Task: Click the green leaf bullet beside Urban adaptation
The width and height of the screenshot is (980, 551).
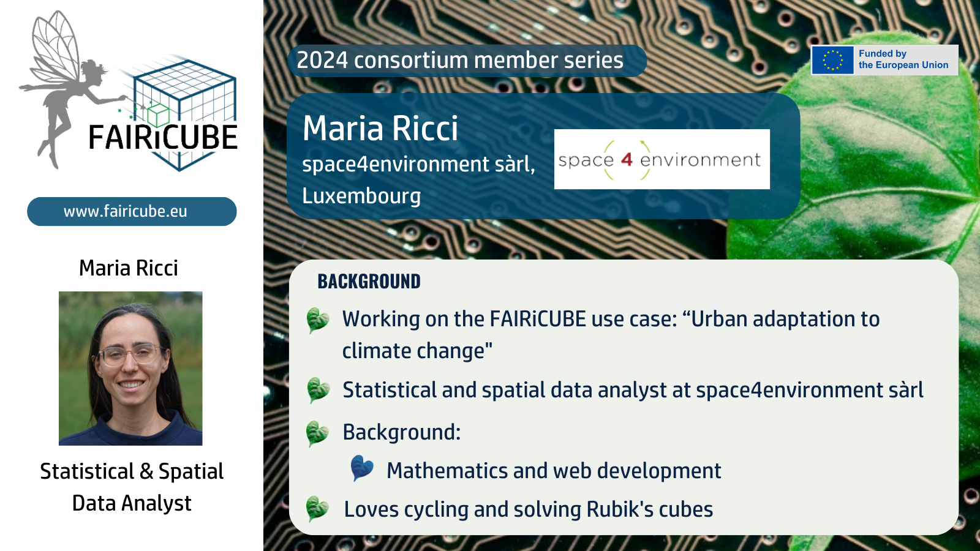Action: [318, 320]
